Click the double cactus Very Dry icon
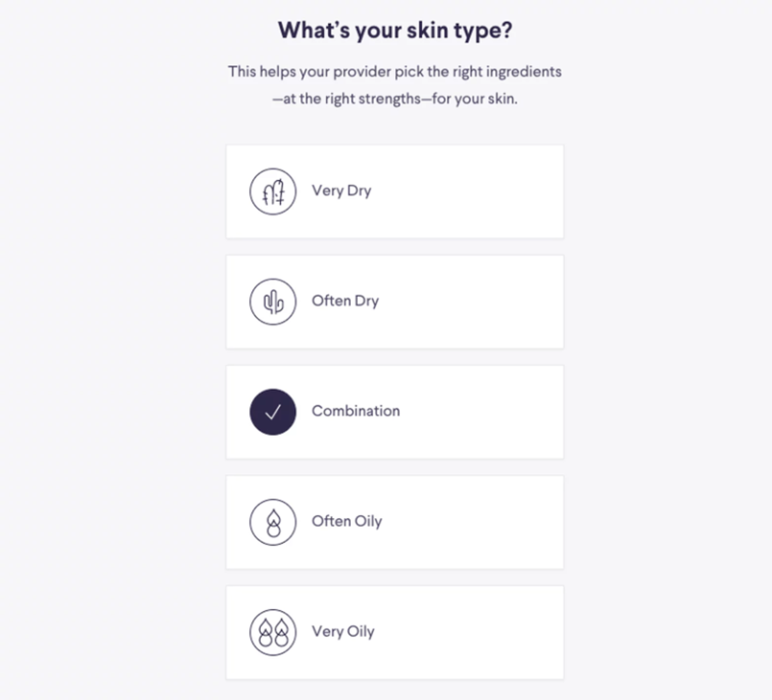Screen dimensions: 772x700 pos(273,192)
